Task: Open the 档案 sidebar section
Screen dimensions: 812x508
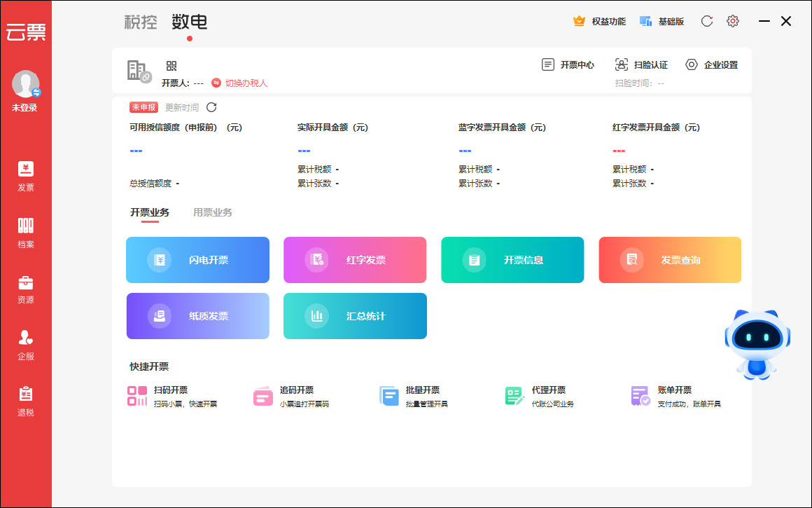Action: (25, 233)
